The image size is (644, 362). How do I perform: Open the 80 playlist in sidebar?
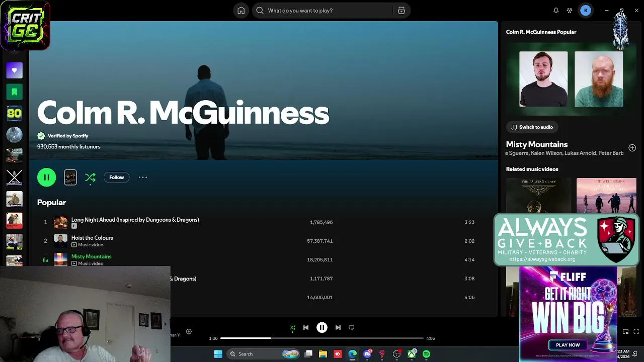[x=14, y=114]
